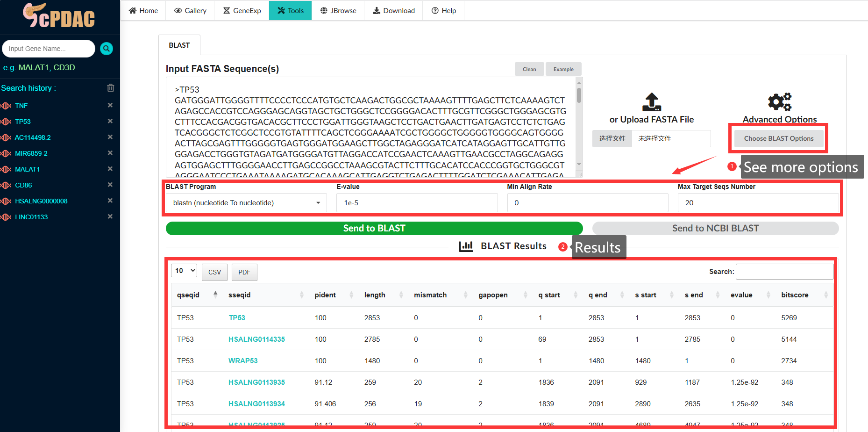The width and height of the screenshot is (868, 432).
Task: Click the Send to BLAST button
Action: click(x=374, y=228)
